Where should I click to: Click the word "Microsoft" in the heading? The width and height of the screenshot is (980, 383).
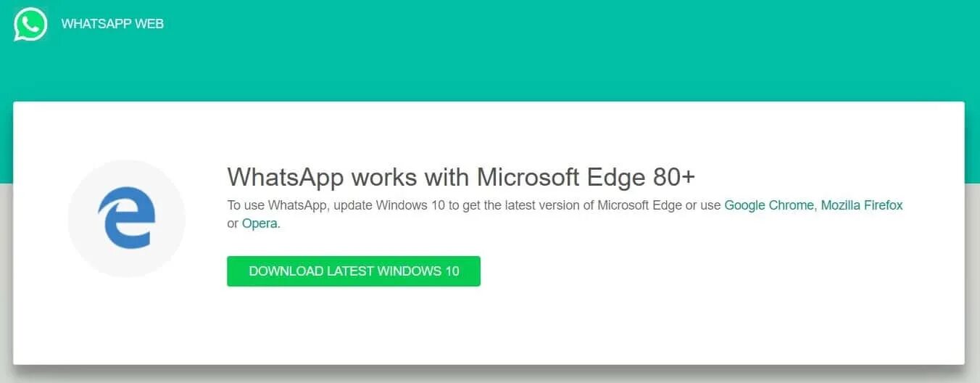click(x=526, y=177)
